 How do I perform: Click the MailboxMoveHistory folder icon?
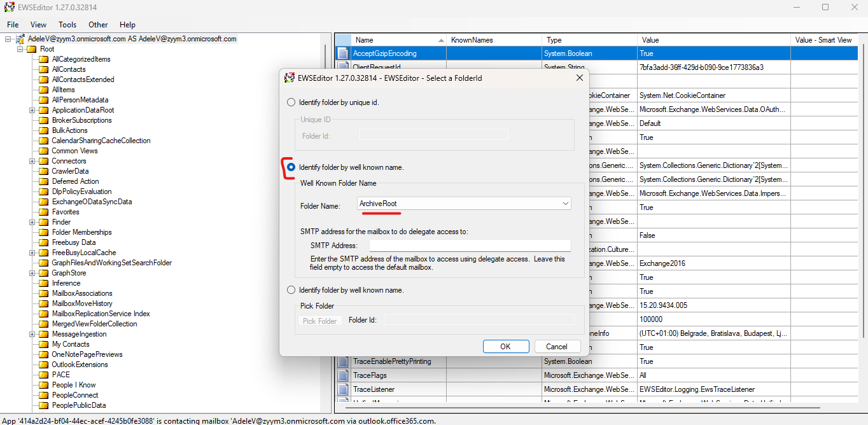point(44,303)
